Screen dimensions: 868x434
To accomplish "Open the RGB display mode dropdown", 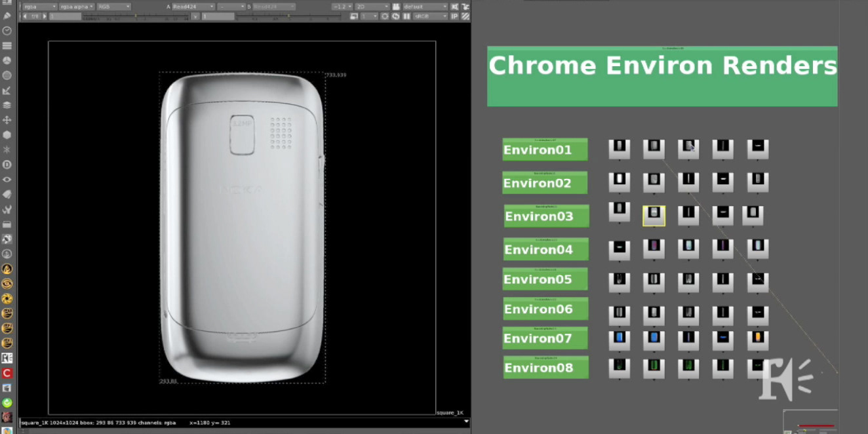I will pyautogui.click(x=114, y=7).
